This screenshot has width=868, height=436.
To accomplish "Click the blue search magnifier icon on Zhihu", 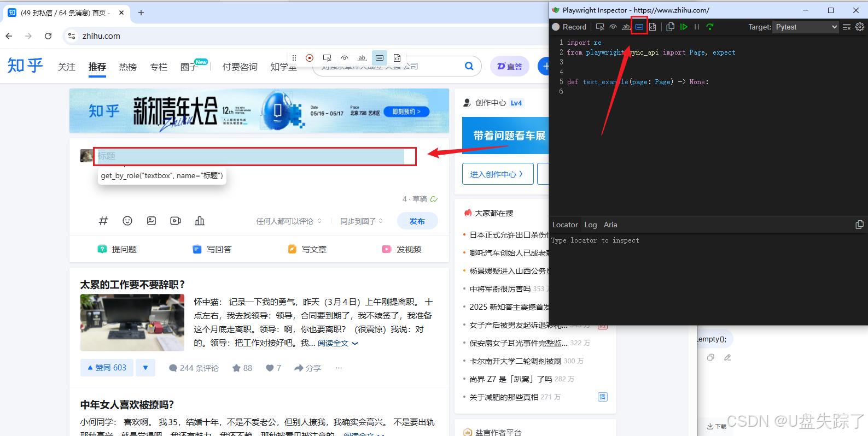I will point(469,66).
